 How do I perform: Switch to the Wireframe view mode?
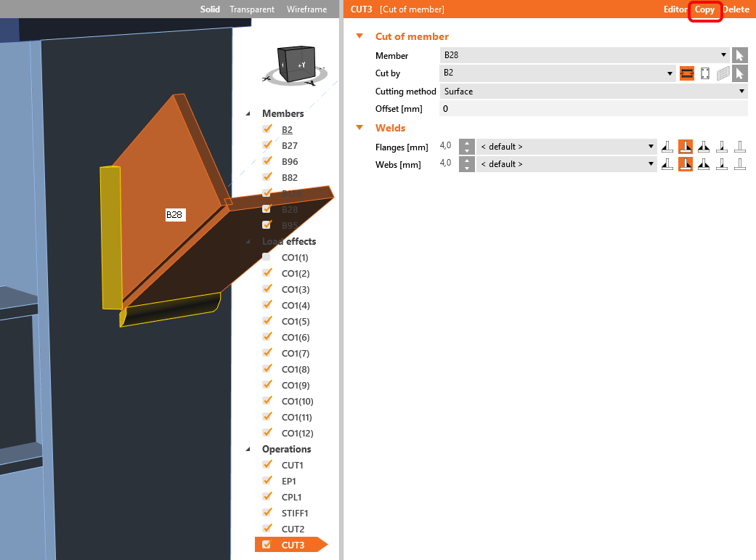pyautogui.click(x=306, y=9)
